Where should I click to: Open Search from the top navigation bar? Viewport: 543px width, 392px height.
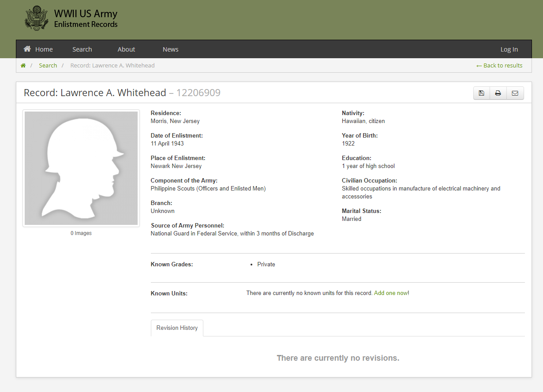click(x=82, y=49)
